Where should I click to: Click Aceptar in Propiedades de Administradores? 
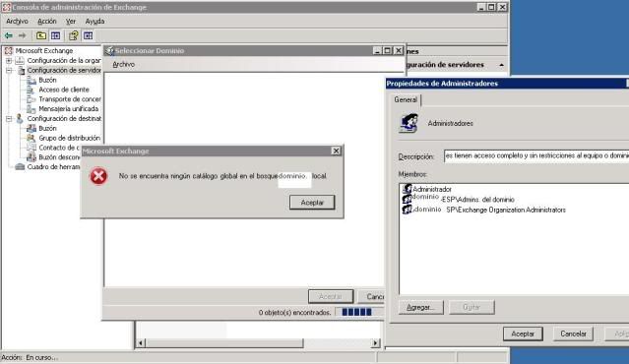point(523,334)
